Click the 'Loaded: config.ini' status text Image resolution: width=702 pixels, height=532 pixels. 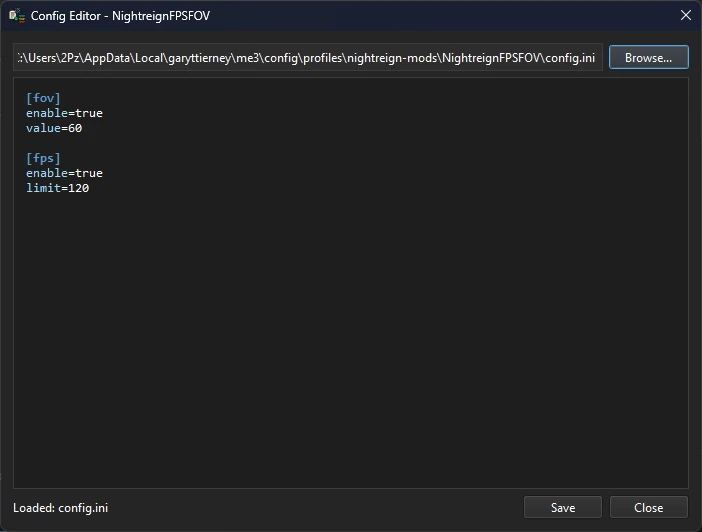pyautogui.click(x=60, y=508)
